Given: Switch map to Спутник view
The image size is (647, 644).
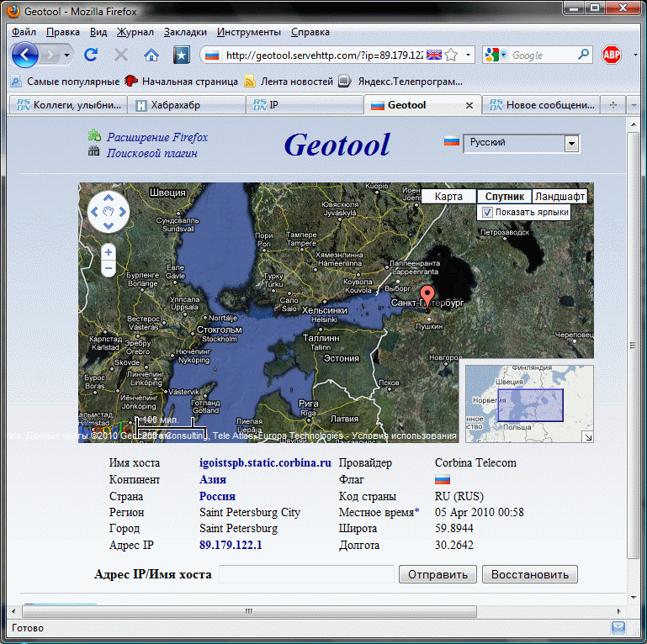Looking at the screenshot, I should 504,196.
